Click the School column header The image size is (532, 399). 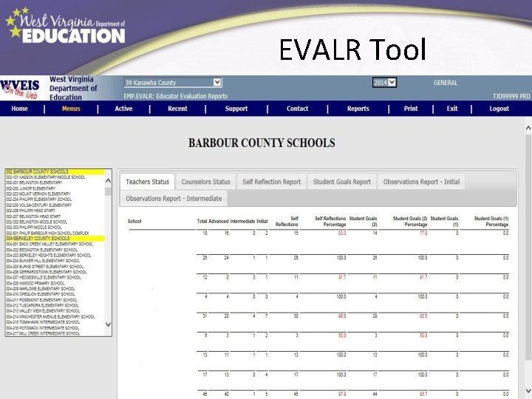134,221
